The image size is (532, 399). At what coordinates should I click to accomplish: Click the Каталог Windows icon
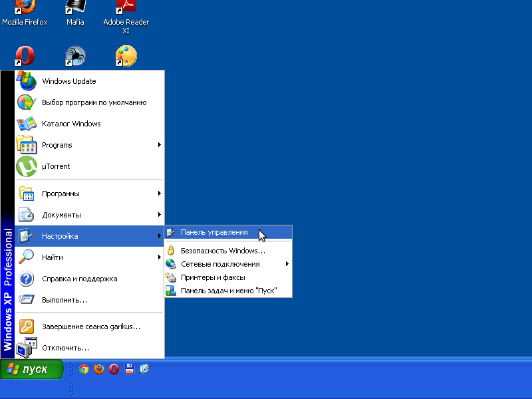pos(27,124)
